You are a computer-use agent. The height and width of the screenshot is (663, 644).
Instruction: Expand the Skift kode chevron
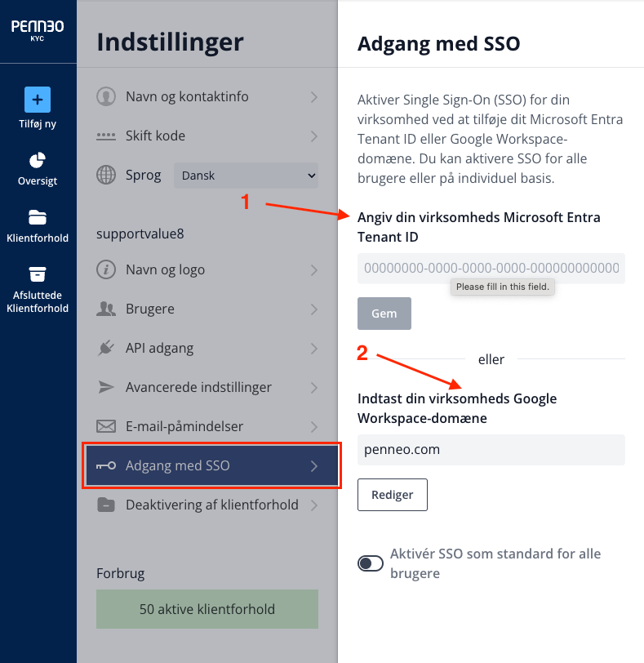pos(314,136)
